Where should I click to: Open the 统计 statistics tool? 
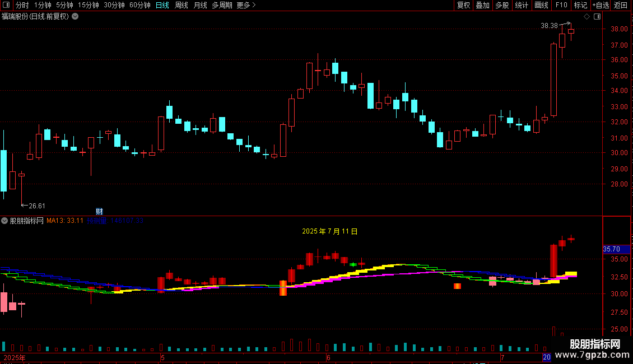click(x=521, y=5)
